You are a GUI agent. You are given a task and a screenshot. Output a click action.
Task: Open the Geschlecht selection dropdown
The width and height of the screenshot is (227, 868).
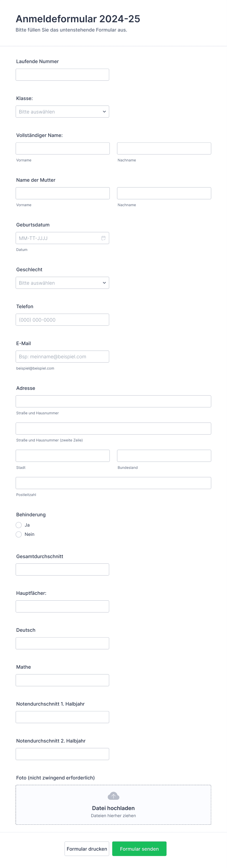[62, 283]
